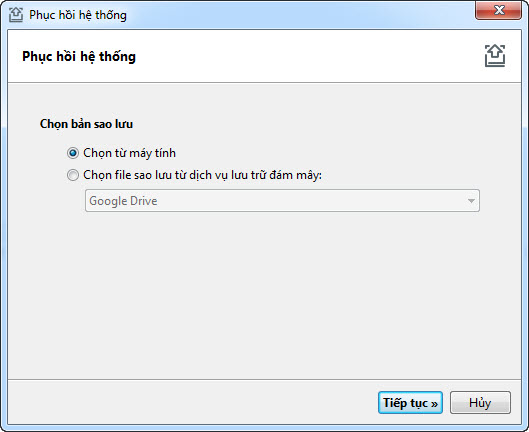The width and height of the screenshot is (529, 432).
Task: Click the window title text "Phục hồi hệ thống"
Action: point(78,15)
